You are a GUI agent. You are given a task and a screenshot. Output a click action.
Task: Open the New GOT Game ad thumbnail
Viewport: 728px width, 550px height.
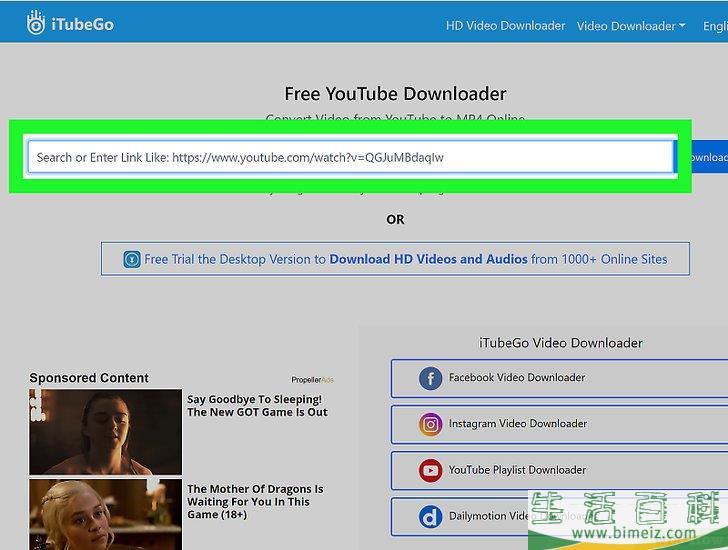point(105,431)
